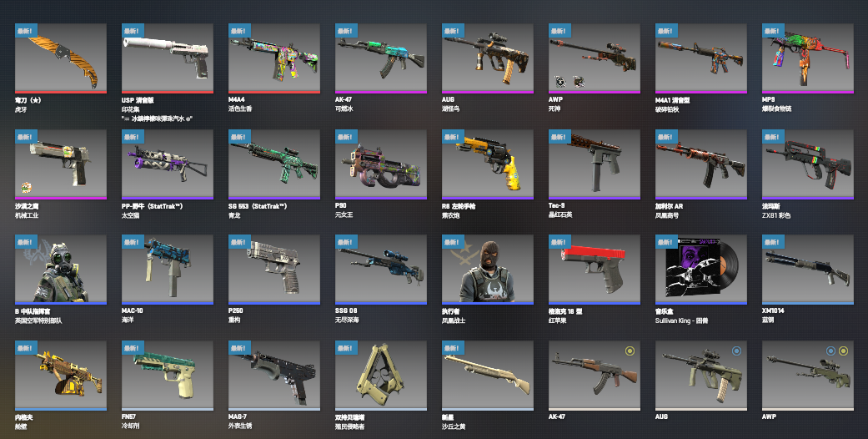
Task: Click the pink rarity bar under M4A1
Action: pyautogui.click(x=701, y=92)
